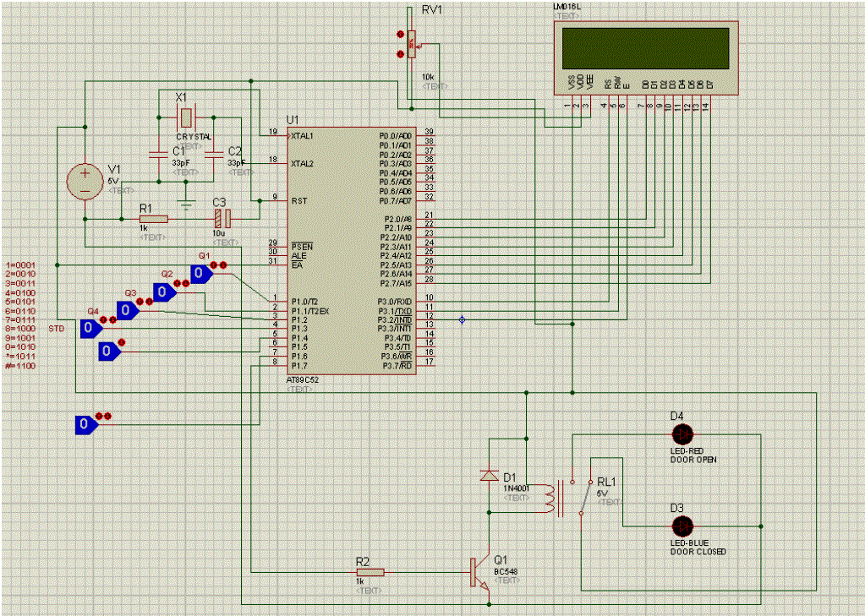Select the D4 red LED
This screenshot has height=616, width=865.
coord(682,434)
